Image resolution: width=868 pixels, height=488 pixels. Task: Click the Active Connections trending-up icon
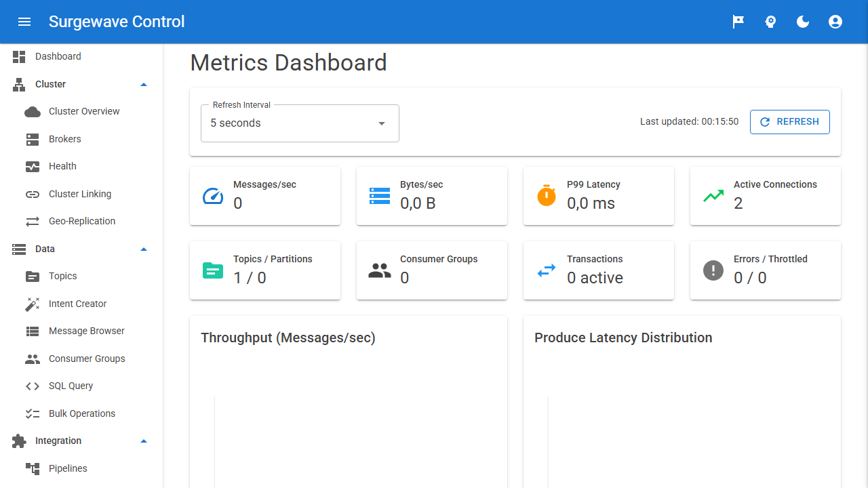click(x=713, y=196)
